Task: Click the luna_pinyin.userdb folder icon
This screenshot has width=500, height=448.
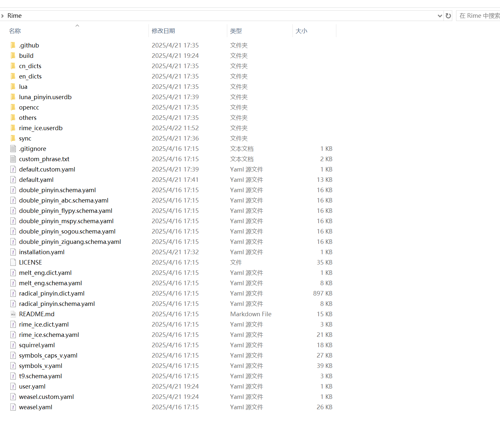Action: pyautogui.click(x=13, y=97)
